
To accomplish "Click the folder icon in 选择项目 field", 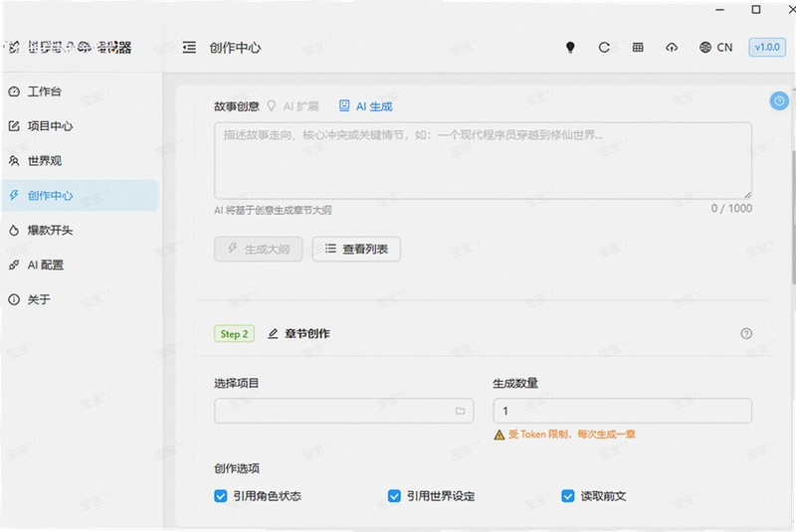I will (460, 411).
